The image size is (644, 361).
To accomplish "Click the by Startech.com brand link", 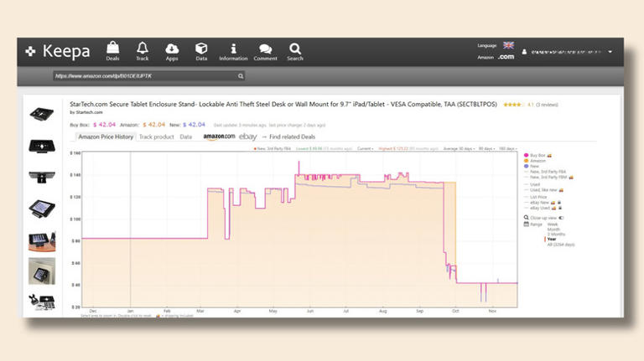I will pyautogui.click(x=86, y=112).
